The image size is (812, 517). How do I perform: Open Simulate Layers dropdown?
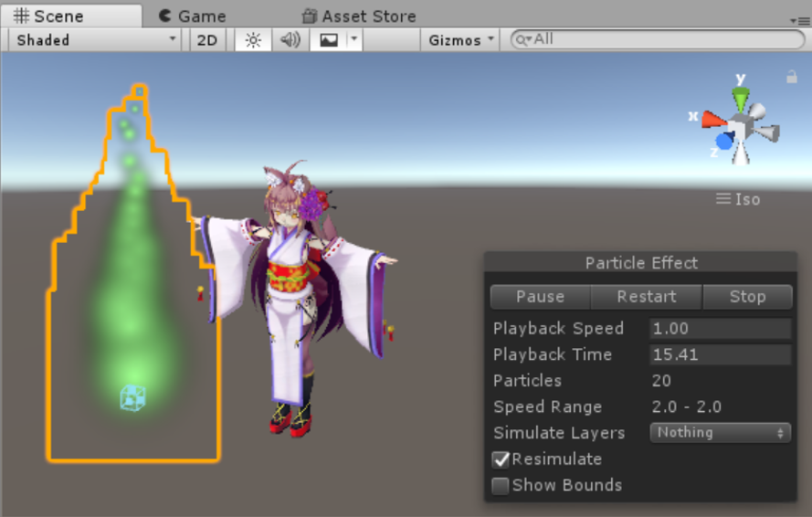(x=720, y=433)
